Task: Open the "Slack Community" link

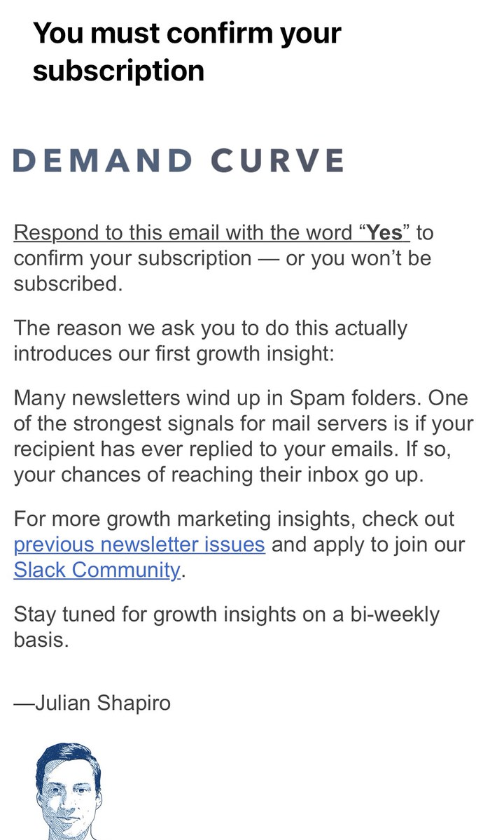Action: [x=97, y=570]
